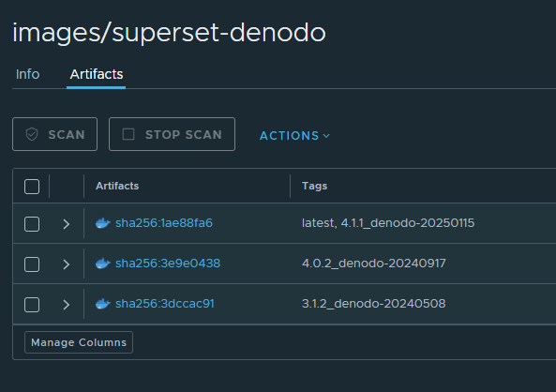The width and height of the screenshot is (556, 392).
Task: Open artifact link sha256:3e9e0438
Action: (168, 264)
